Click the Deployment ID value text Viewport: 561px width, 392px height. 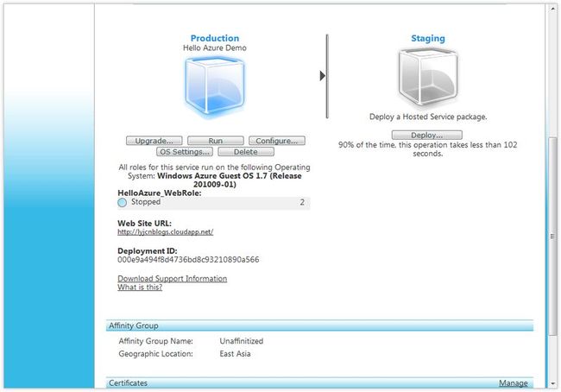pyautogui.click(x=188, y=260)
